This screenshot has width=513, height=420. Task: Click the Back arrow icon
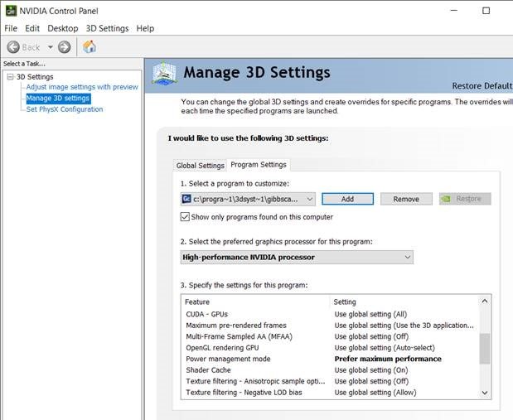pyautogui.click(x=13, y=47)
